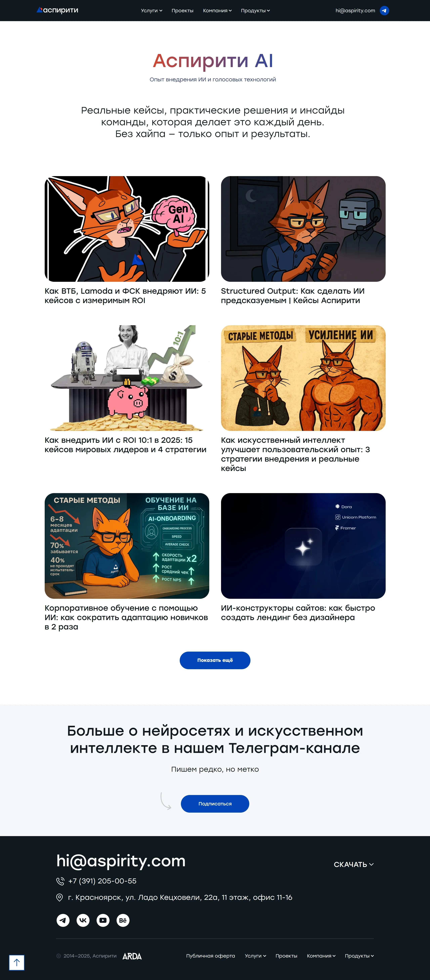Viewport: 430px width, 980px height.
Task: Click the ARDA logo in the footer
Action: pyautogui.click(x=132, y=956)
